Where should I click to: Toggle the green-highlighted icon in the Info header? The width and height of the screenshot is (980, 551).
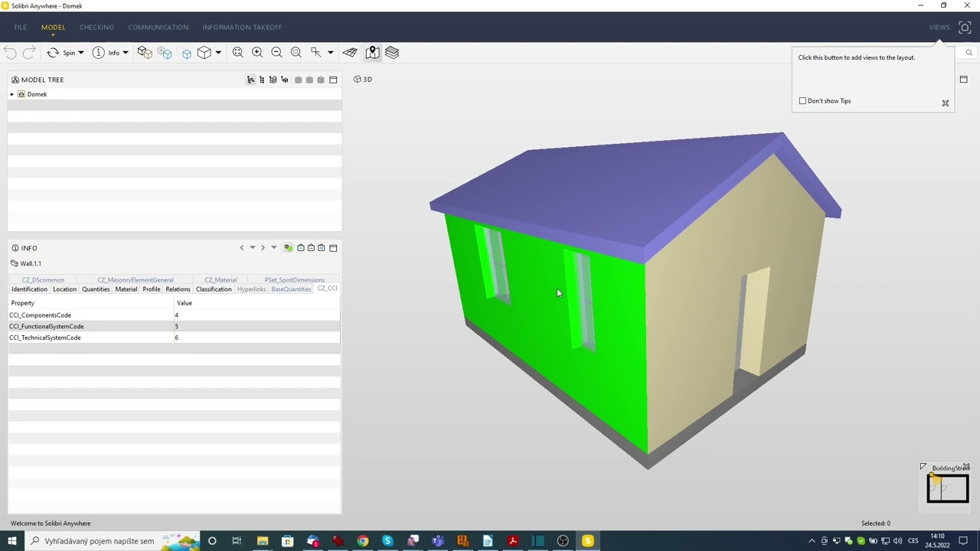pos(288,248)
